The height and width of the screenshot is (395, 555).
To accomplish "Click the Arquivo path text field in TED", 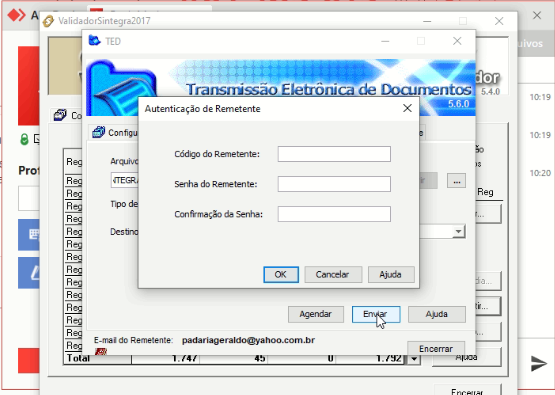I will click(x=125, y=181).
